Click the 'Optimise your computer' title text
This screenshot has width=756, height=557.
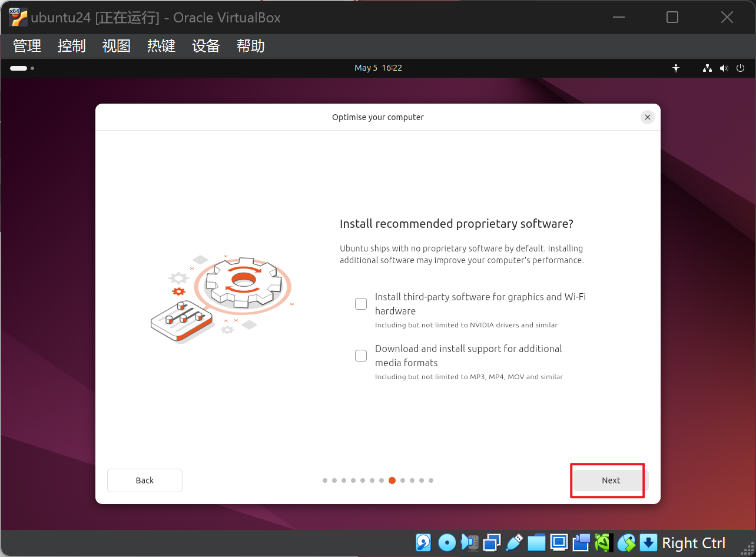coord(378,117)
